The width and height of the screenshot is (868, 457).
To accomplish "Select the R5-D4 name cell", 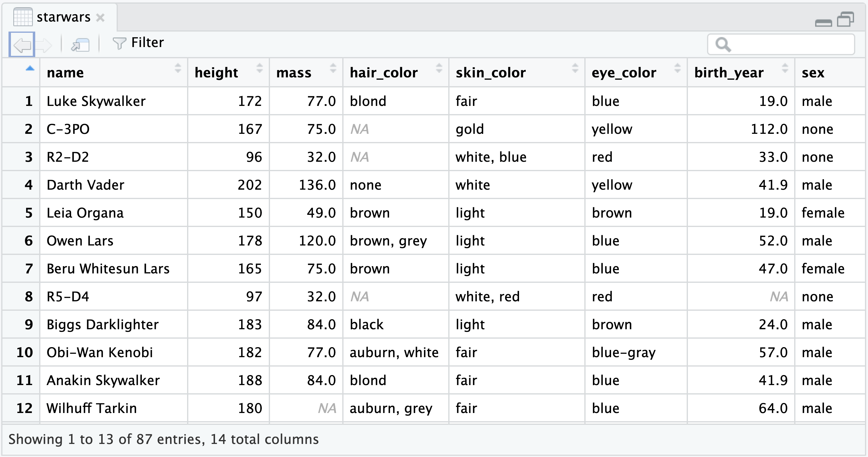I will point(114,297).
